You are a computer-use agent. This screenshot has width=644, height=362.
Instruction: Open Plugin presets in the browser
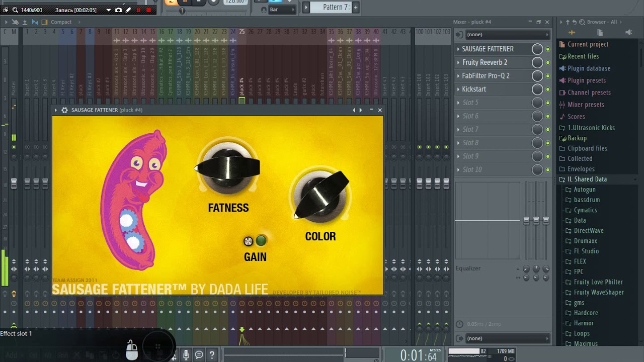(x=587, y=80)
